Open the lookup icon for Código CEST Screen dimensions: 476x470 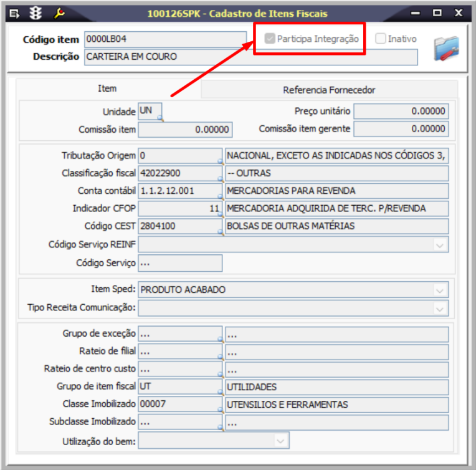click(221, 233)
